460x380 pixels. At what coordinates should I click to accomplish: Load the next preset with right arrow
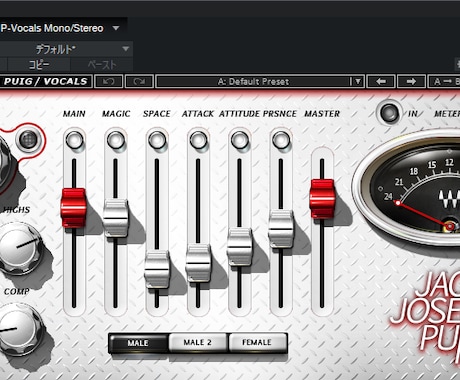click(411, 81)
